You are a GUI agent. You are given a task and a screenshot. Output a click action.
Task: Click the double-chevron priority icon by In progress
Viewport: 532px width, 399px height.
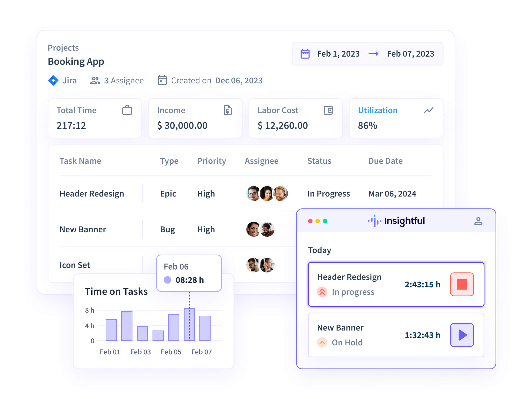tap(322, 292)
